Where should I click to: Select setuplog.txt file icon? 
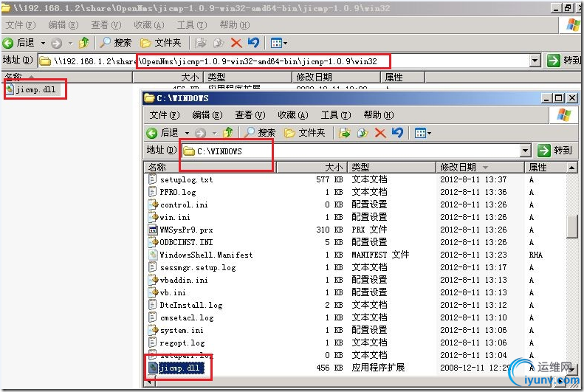click(152, 179)
